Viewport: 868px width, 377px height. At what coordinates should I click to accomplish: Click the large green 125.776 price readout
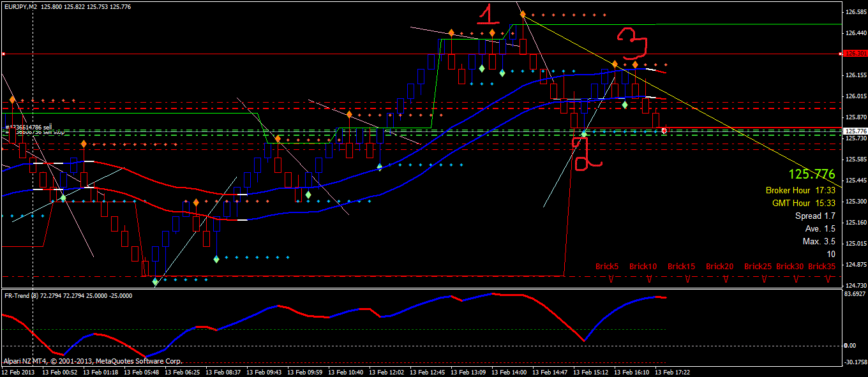tap(812, 174)
